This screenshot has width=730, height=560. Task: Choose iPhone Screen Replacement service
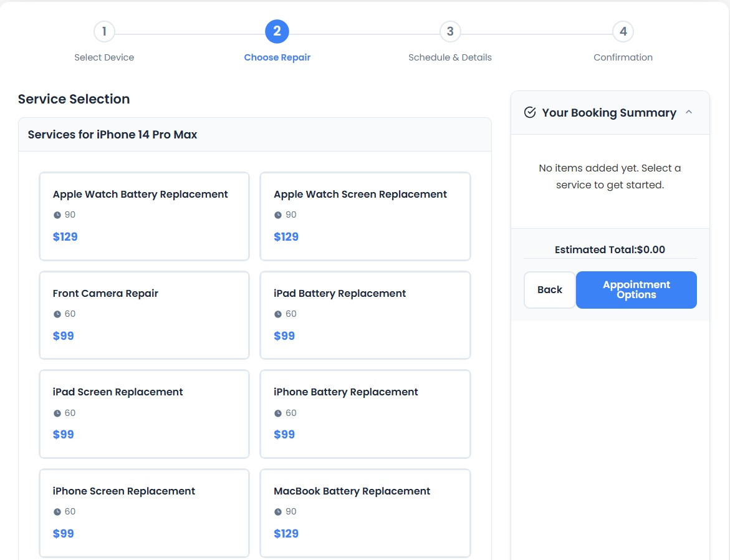tap(145, 513)
